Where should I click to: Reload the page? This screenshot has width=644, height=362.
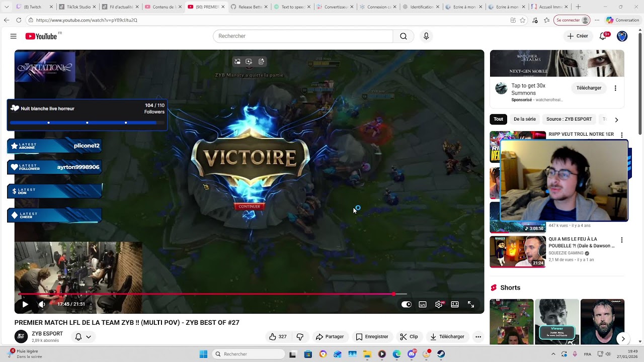point(19,20)
